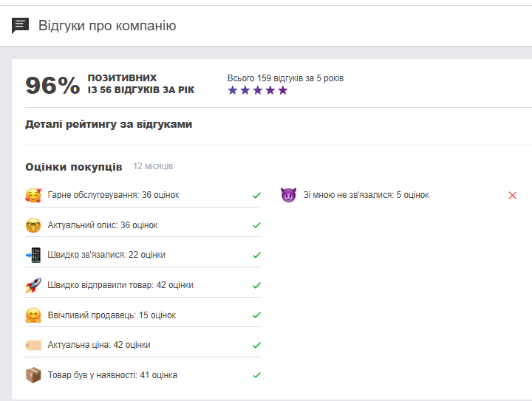
Task: Click the smiling hearts emoji for Гарне обслуговування
Action: [x=33, y=195]
